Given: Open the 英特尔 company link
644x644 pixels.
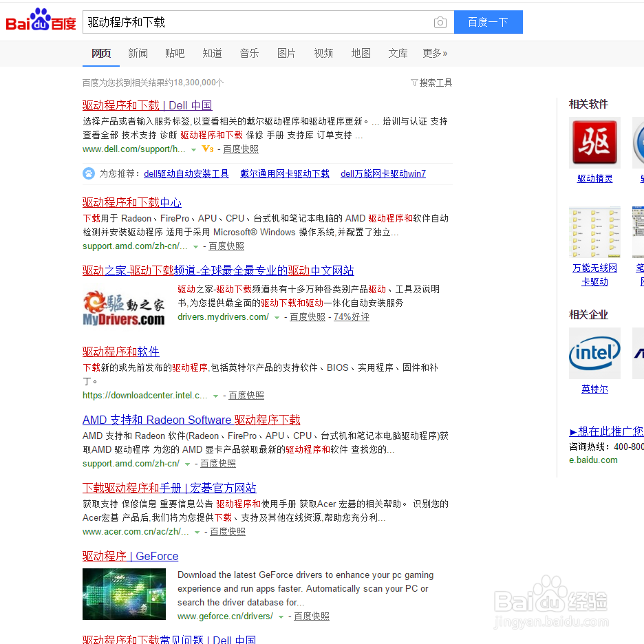Looking at the screenshot, I should pyautogui.click(x=594, y=389).
